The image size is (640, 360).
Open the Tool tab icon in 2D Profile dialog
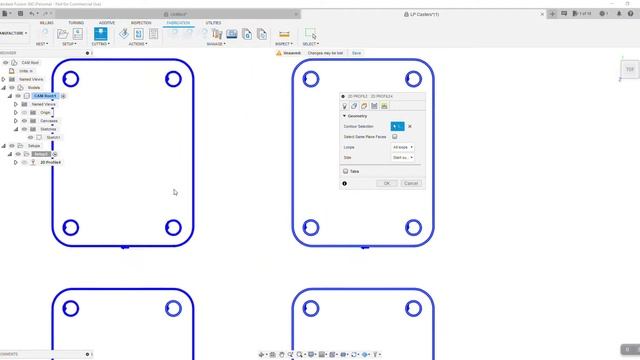[344, 106]
